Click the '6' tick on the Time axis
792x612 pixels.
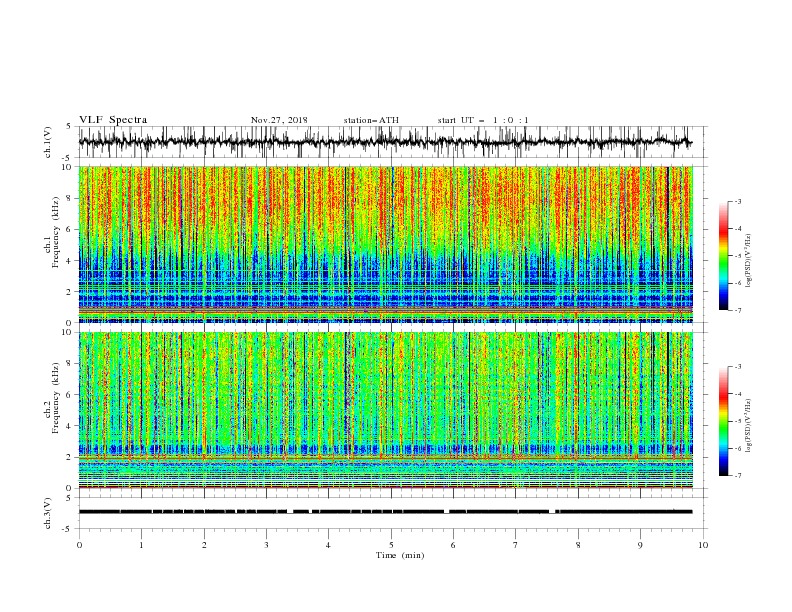coord(453,545)
